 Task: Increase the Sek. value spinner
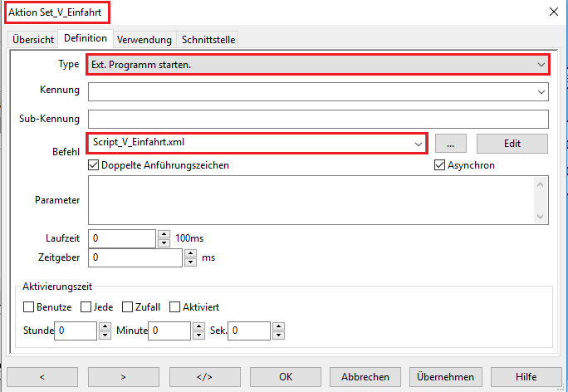coord(277,327)
